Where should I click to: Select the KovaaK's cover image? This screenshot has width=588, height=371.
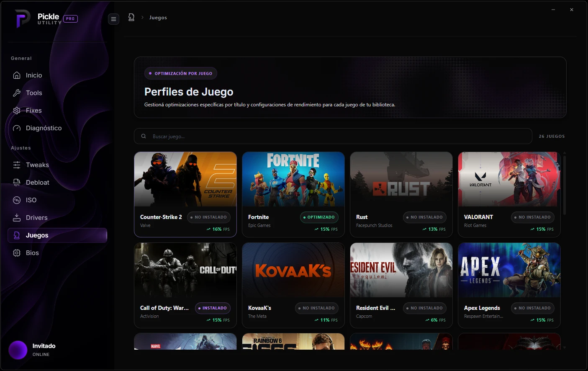(x=293, y=270)
